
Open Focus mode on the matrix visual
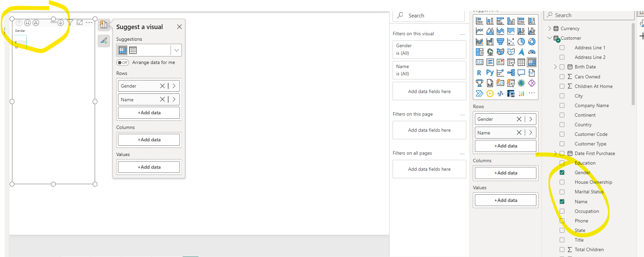[80, 23]
